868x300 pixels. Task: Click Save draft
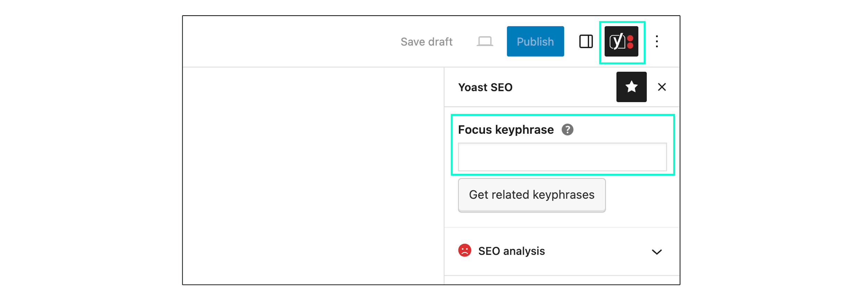(426, 42)
